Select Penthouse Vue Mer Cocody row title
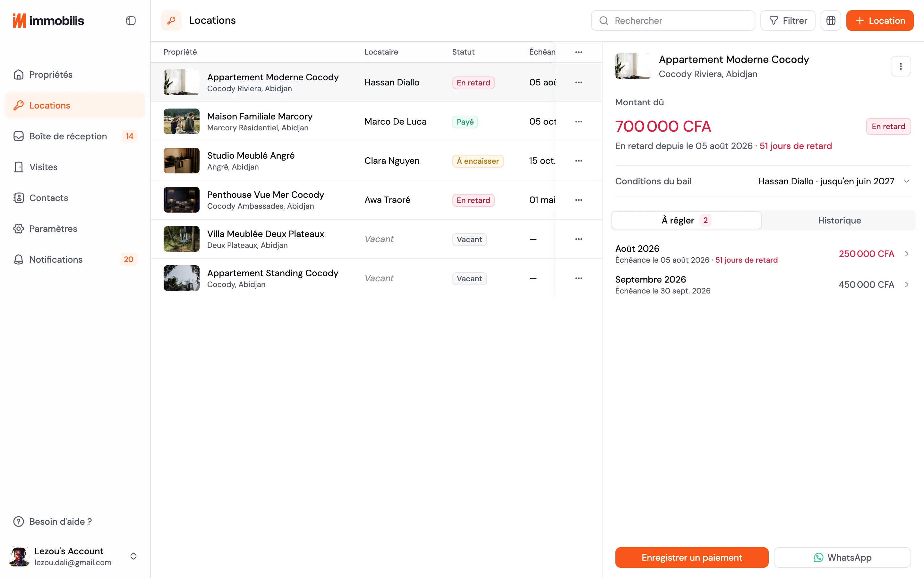The image size is (924, 578). pyautogui.click(x=265, y=195)
